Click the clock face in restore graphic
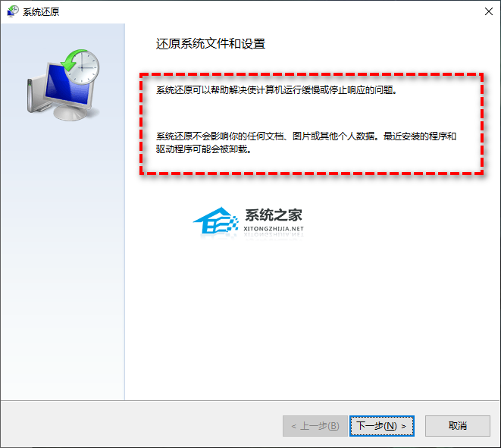 (83, 68)
